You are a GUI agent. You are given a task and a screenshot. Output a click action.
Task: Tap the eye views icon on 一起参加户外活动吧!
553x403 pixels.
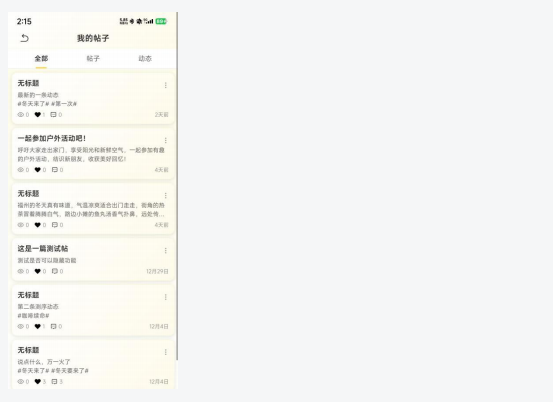(21, 170)
